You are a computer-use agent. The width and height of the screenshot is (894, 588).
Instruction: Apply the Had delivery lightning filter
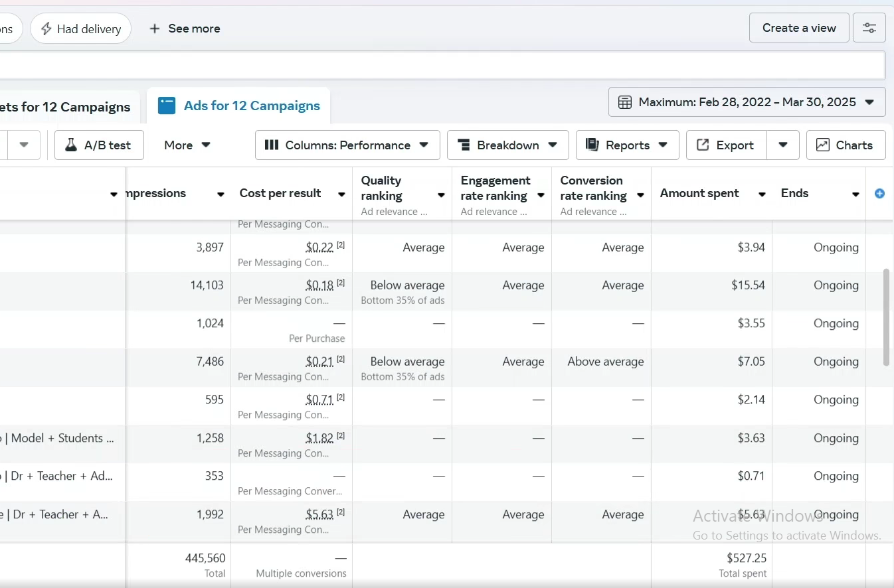click(x=80, y=29)
